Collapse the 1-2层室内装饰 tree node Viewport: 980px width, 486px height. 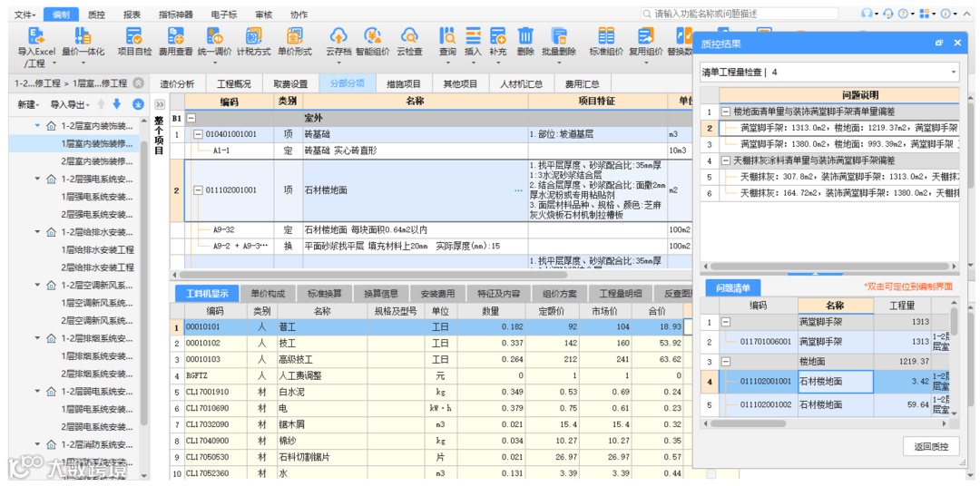click(x=37, y=125)
